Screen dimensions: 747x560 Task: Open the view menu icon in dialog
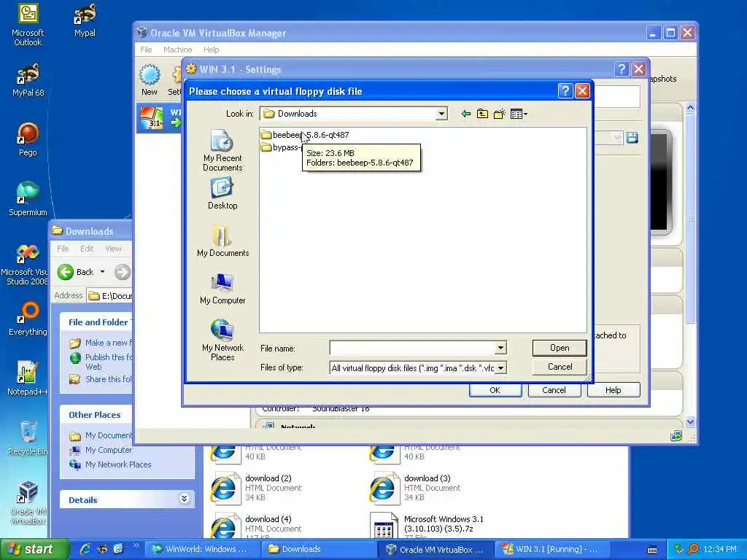click(x=519, y=114)
